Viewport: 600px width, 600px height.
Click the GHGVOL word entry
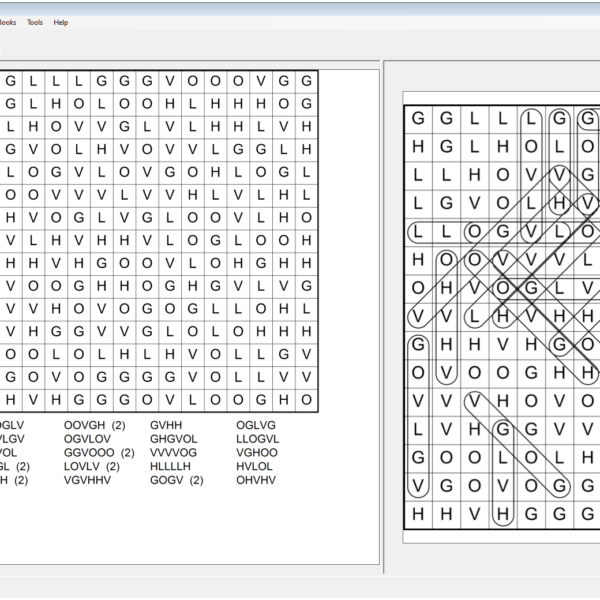point(173,439)
